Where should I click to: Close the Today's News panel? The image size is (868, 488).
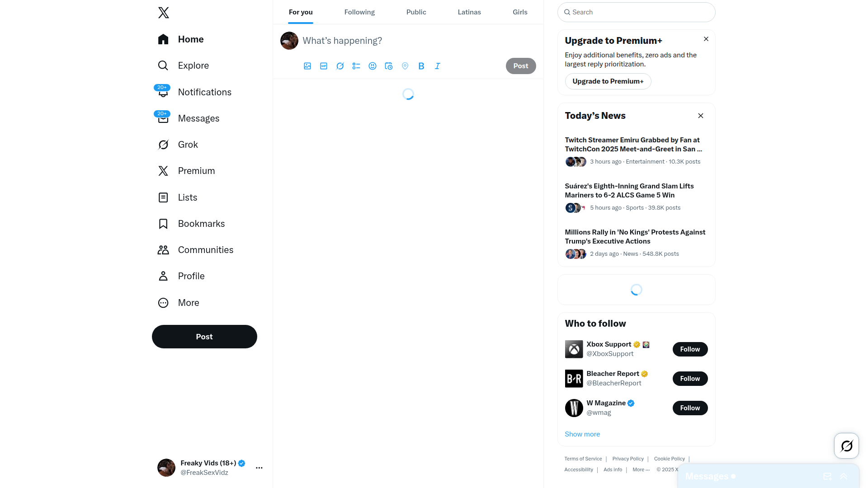coord(701,116)
